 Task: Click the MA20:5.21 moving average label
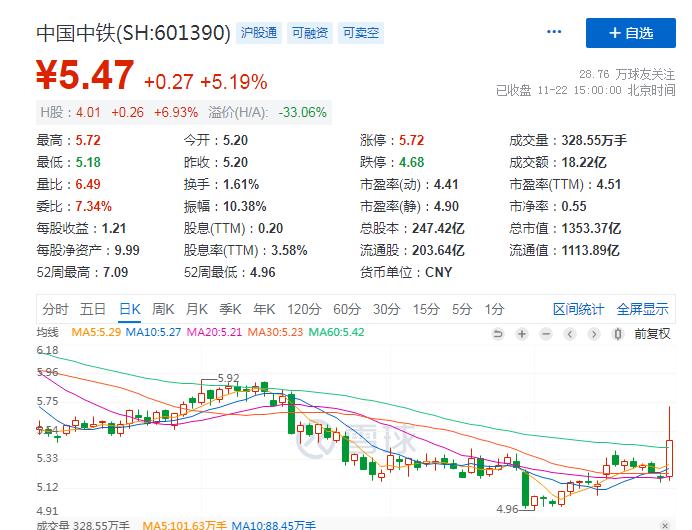[x=214, y=332]
